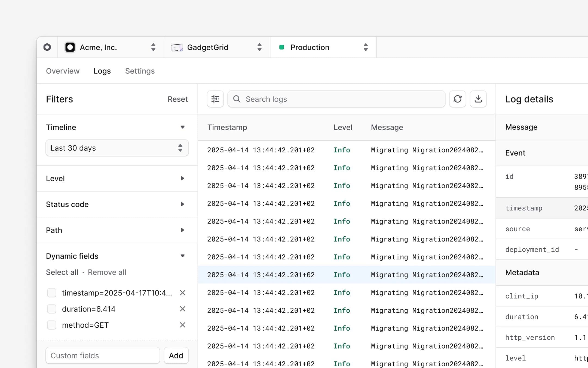
Task: Check the method=GET checkbox
Action: coord(52,325)
